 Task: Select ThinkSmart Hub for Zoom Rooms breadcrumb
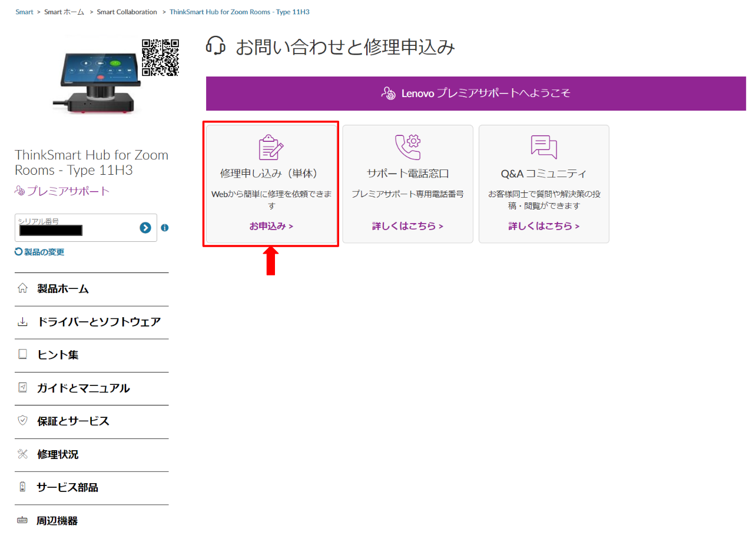(x=241, y=12)
